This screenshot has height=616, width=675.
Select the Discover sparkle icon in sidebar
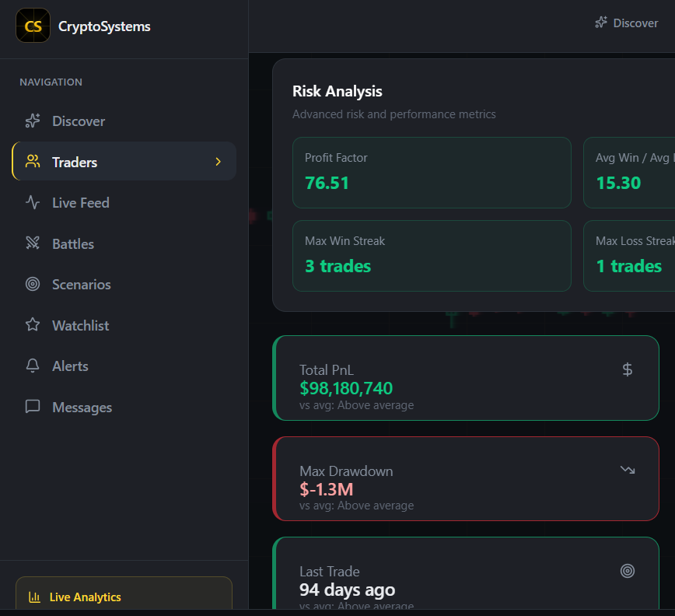(x=32, y=121)
